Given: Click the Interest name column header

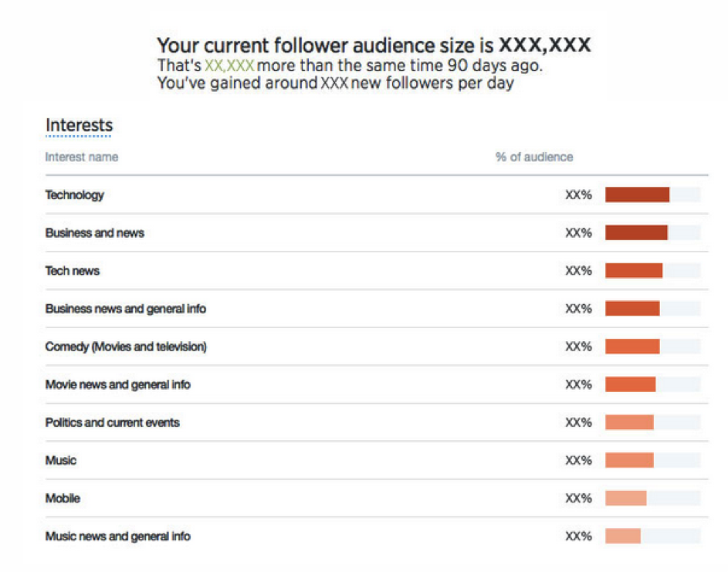Looking at the screenshot, I should (81, 157).
